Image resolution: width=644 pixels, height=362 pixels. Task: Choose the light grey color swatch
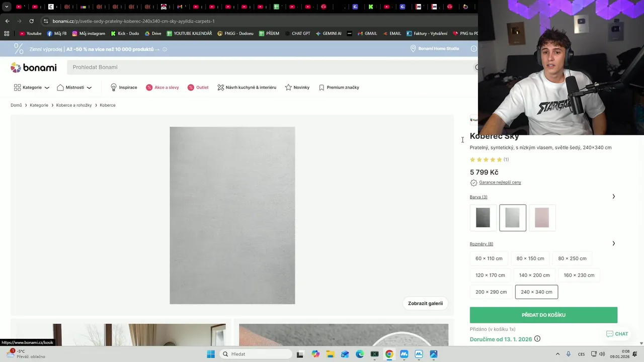point(513,218)
